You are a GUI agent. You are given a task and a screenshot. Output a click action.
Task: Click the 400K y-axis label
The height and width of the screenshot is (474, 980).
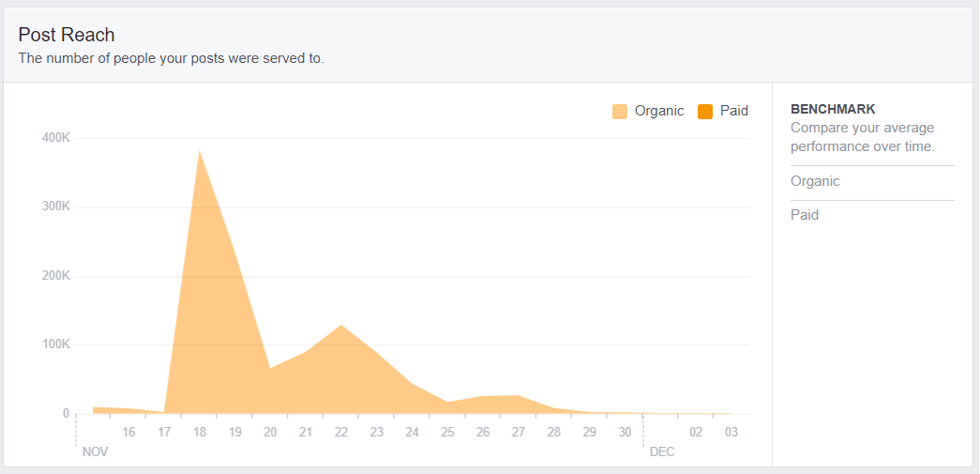(x=55, y=138)
